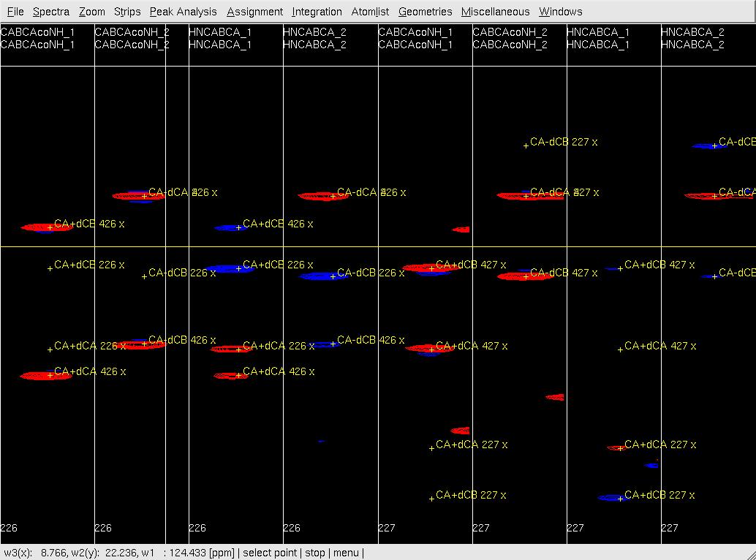
Task: Open the Miscellaneous menu
Action: point(495,12)
